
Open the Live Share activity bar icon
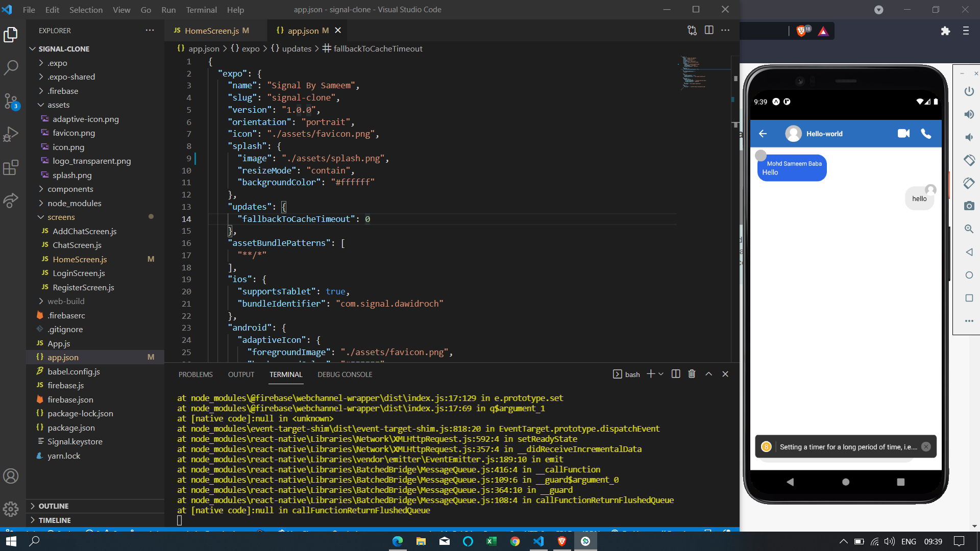[x=11, y=201]
